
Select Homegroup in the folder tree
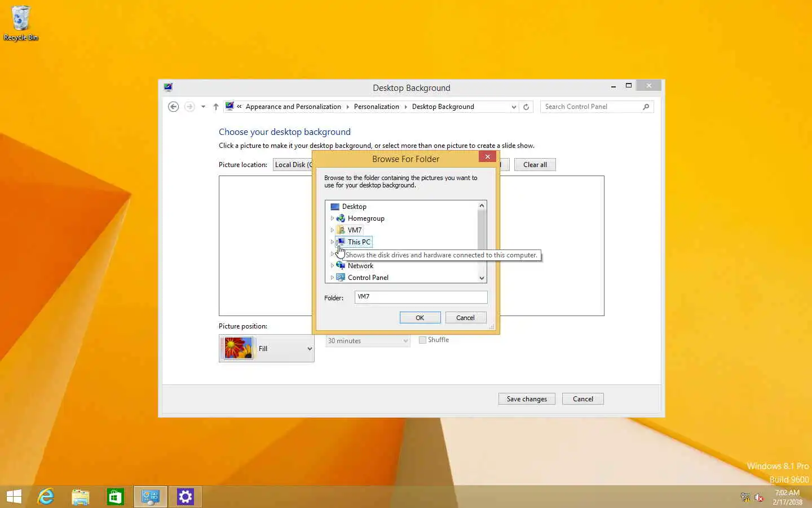(366, 218)
